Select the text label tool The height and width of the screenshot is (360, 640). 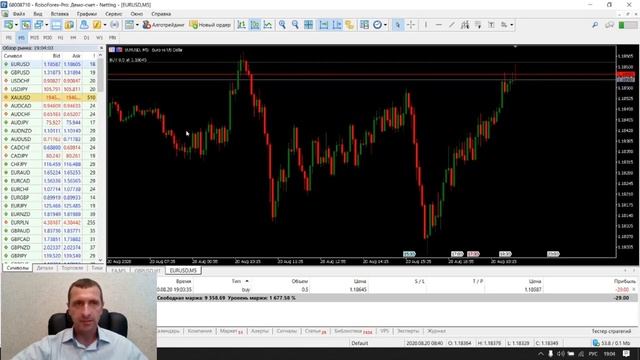491,25
